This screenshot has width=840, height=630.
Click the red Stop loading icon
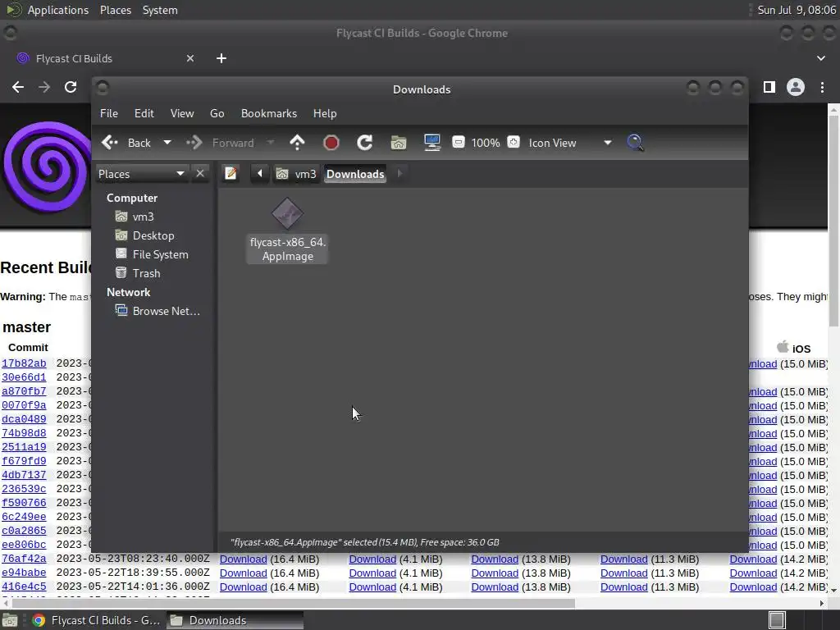pyautogui.click(x=331, y=143)
